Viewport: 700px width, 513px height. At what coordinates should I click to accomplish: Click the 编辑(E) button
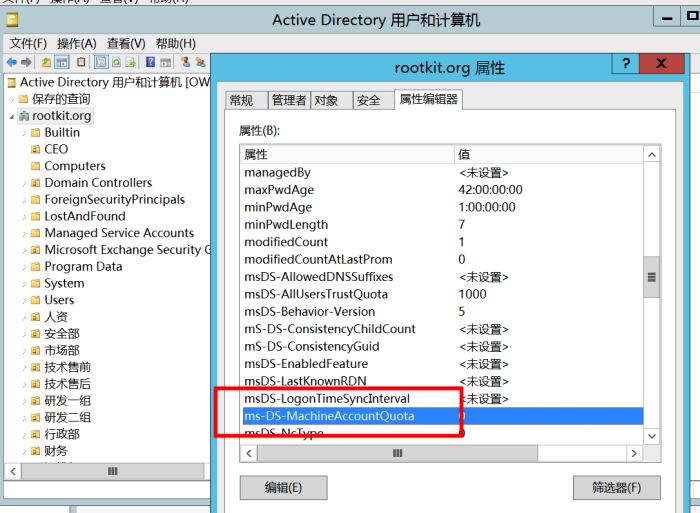(283, 488)
